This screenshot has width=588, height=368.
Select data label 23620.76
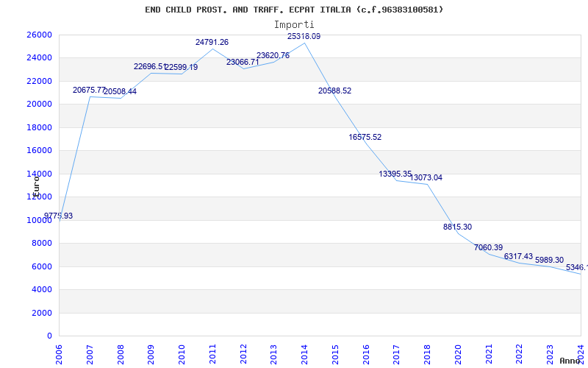(x=273, y=56)
